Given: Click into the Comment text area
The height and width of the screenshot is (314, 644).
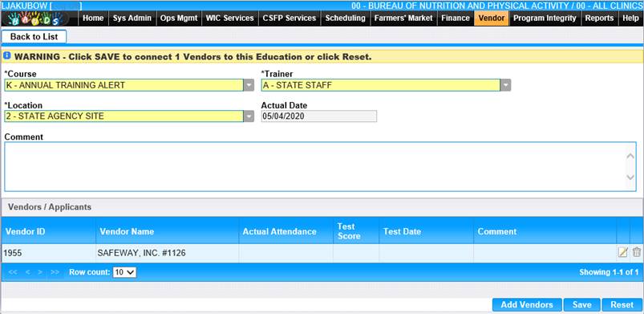Looking at the screenshot, I should [320, 167].
